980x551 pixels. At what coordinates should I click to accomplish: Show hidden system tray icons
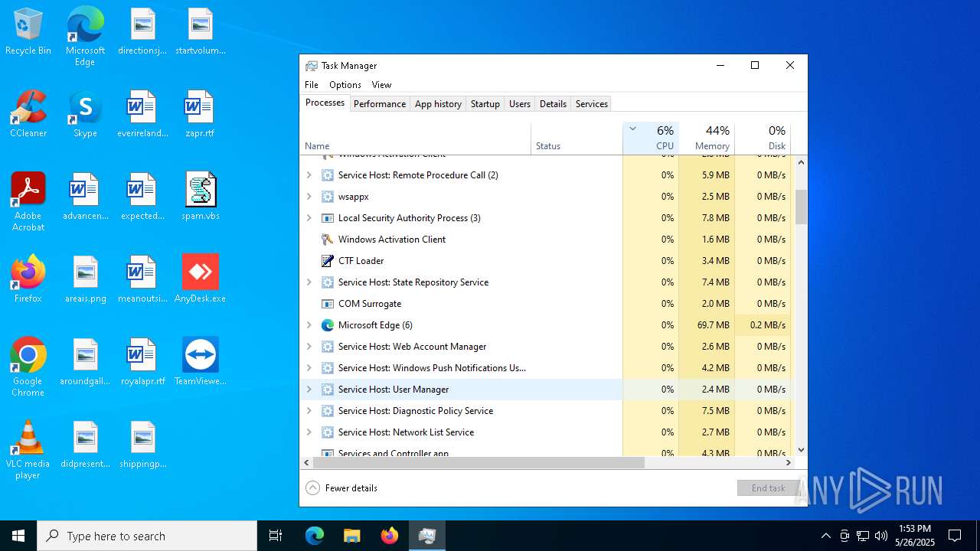[825, 536]
